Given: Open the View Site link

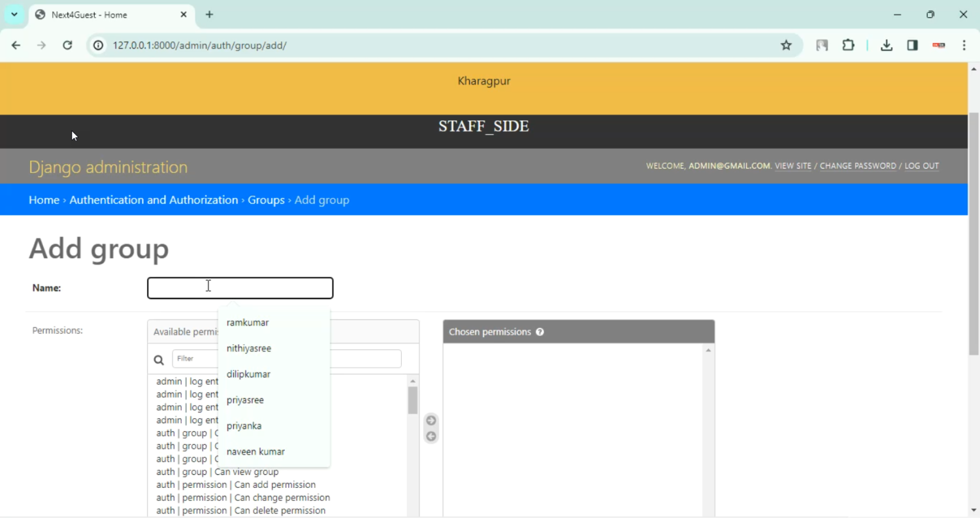Looking at the screenshot, I should coord(793,166).
